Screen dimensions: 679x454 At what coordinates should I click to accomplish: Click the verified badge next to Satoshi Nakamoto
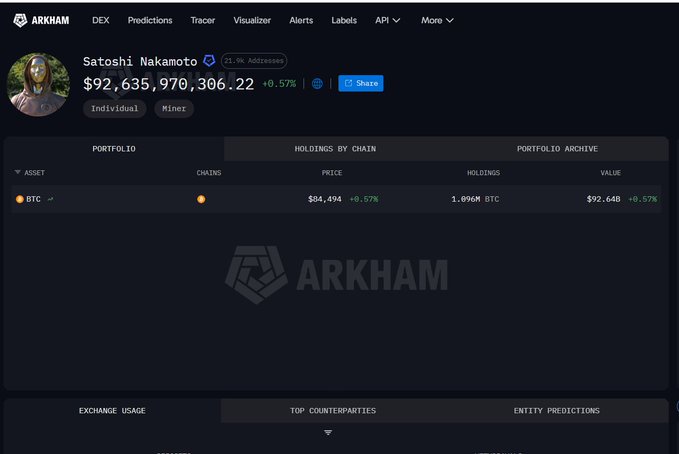209,61
